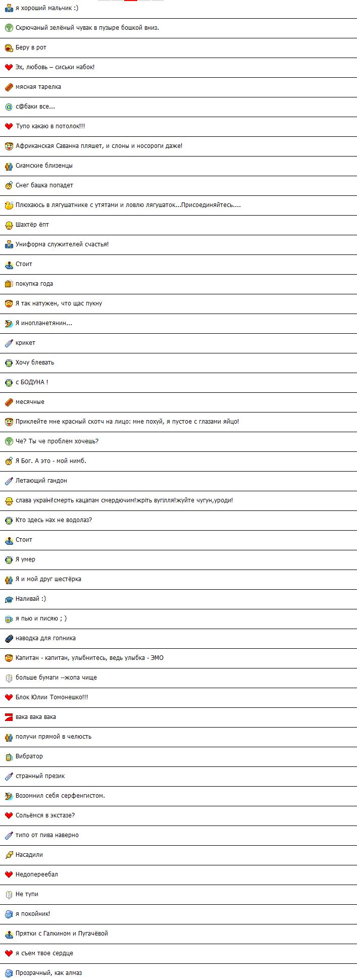This screenshot has height=980, width=357.
Task: Click the red highlighted page marker at top
Action: 131,1
